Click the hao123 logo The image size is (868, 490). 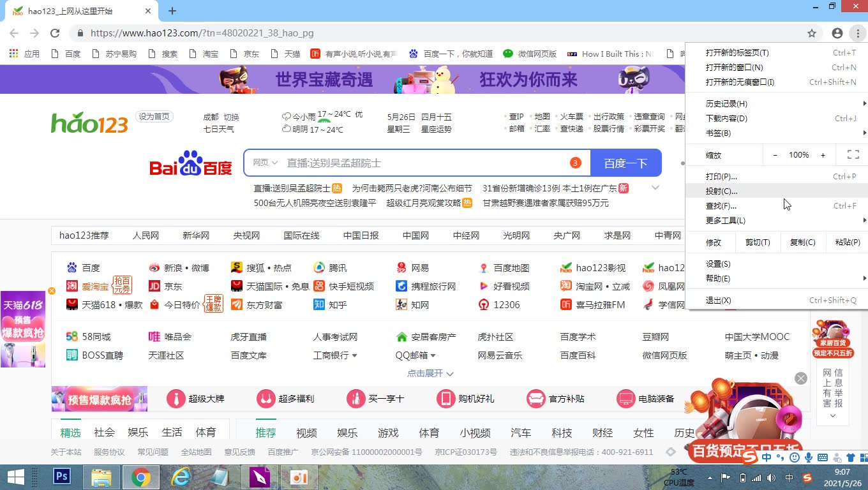coord(89,122)
